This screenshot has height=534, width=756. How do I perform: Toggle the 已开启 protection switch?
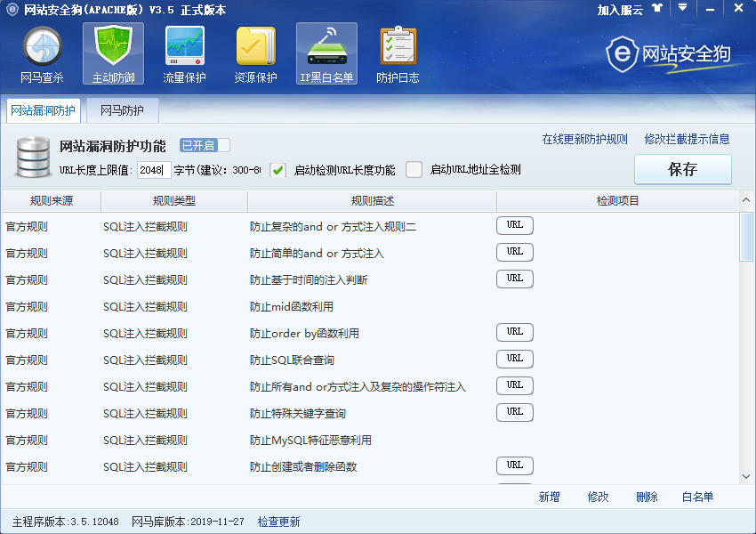(x=205, y=145)
